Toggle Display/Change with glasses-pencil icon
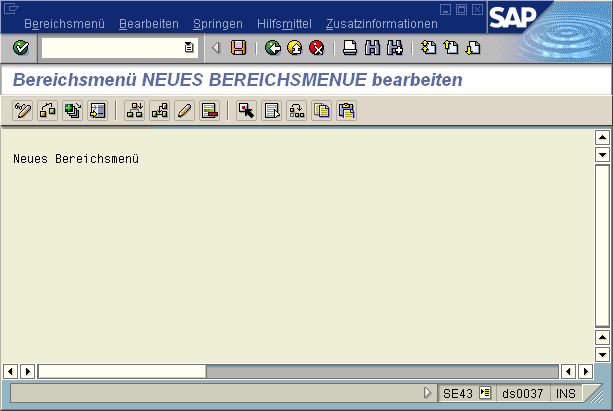613x411 pixels. coord(22,111)
